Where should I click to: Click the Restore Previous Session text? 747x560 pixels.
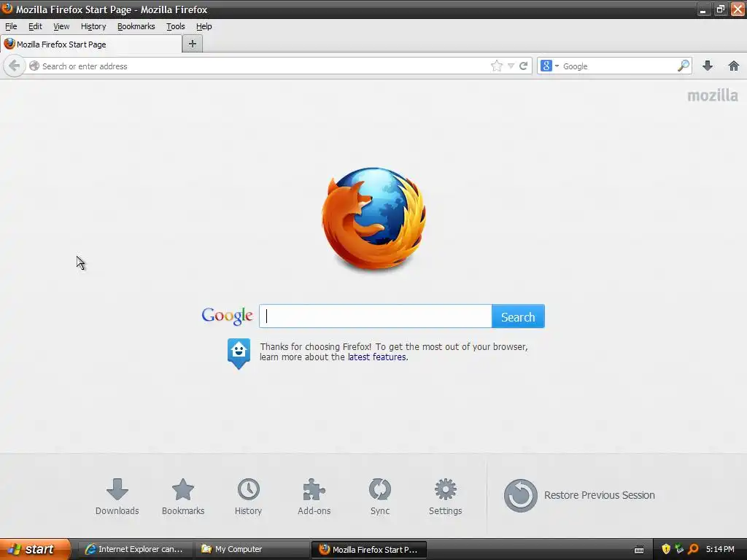click(600, 495)
